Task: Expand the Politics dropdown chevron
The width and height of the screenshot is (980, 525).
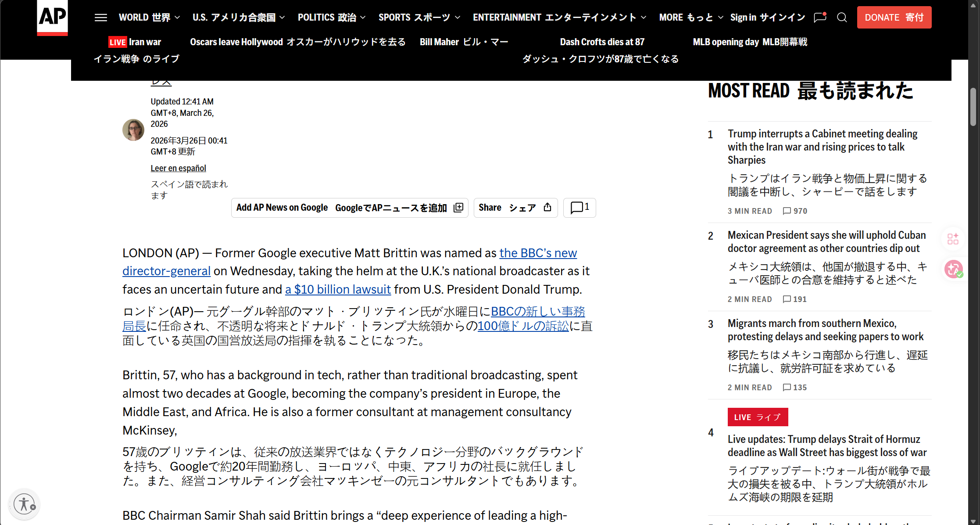Action: coord(363,18)
